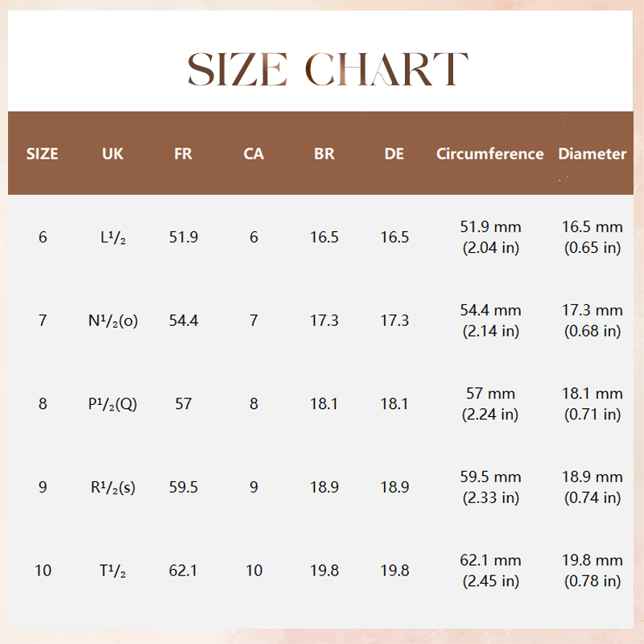Click the DE column header
This screenshot has width=644, height=644.
[x=394, y=154]
